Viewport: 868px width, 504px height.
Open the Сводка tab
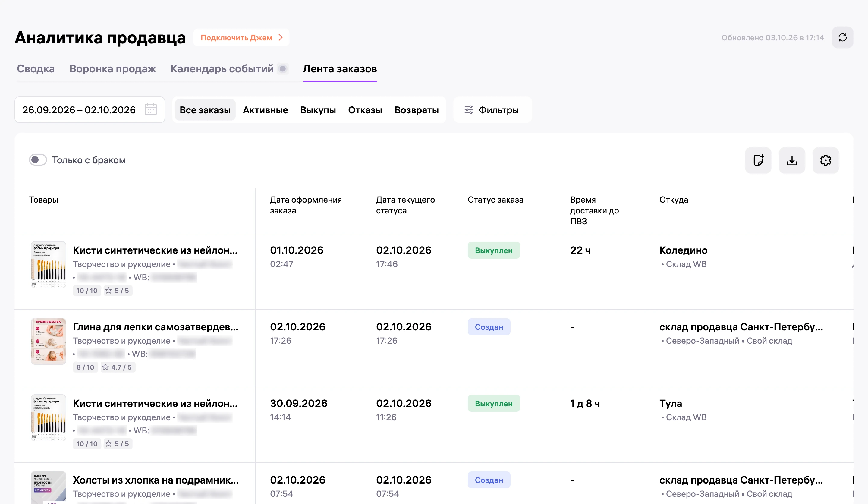(x=36, y=68)
